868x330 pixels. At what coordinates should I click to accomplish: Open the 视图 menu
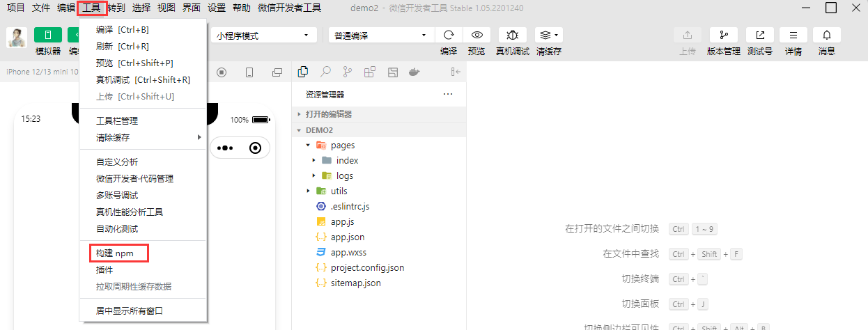click(x=166, y=8)
